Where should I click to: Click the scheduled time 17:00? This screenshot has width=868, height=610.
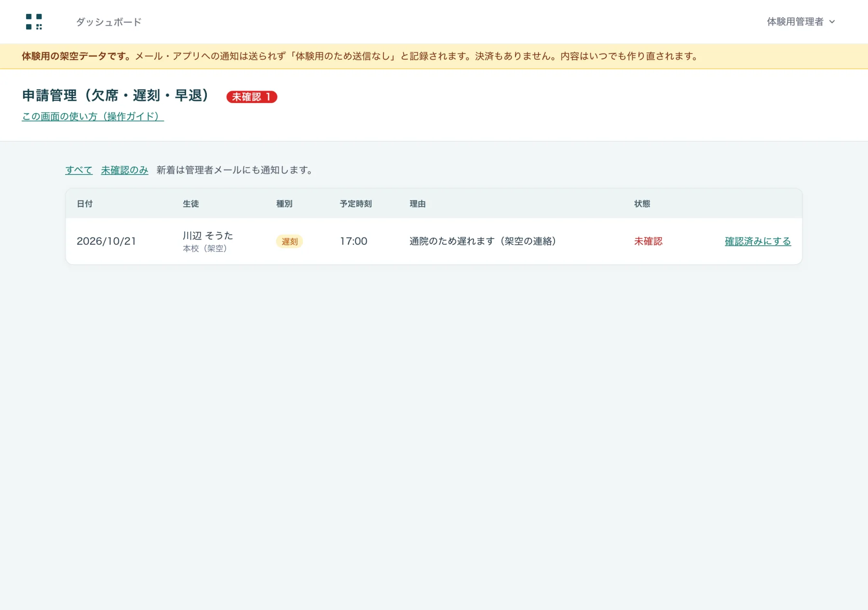coord(353,241)
